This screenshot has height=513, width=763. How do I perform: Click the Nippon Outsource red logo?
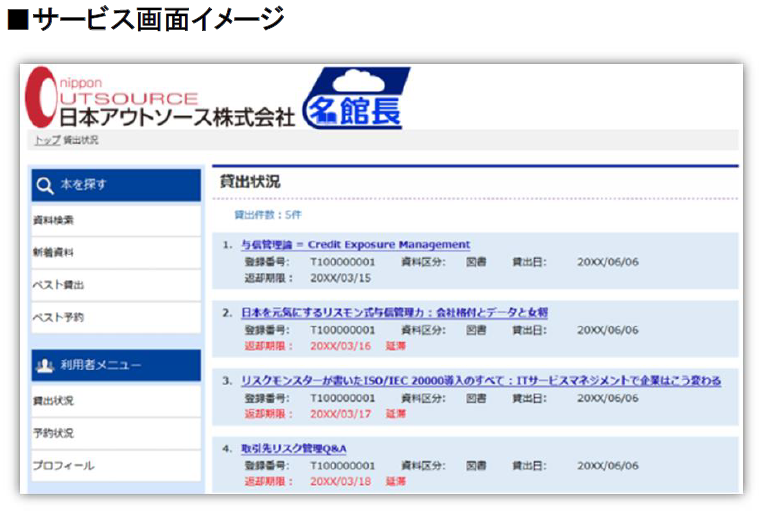pos(45,97)
